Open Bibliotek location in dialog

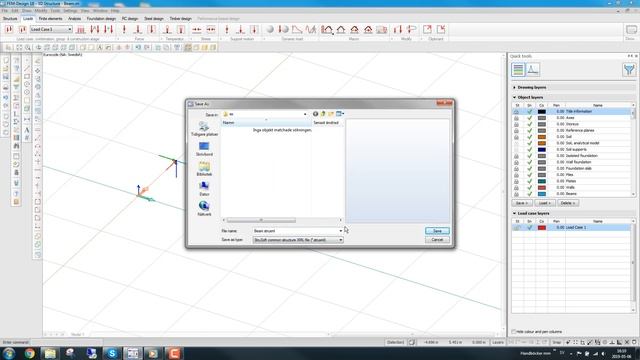pos(204,169)
